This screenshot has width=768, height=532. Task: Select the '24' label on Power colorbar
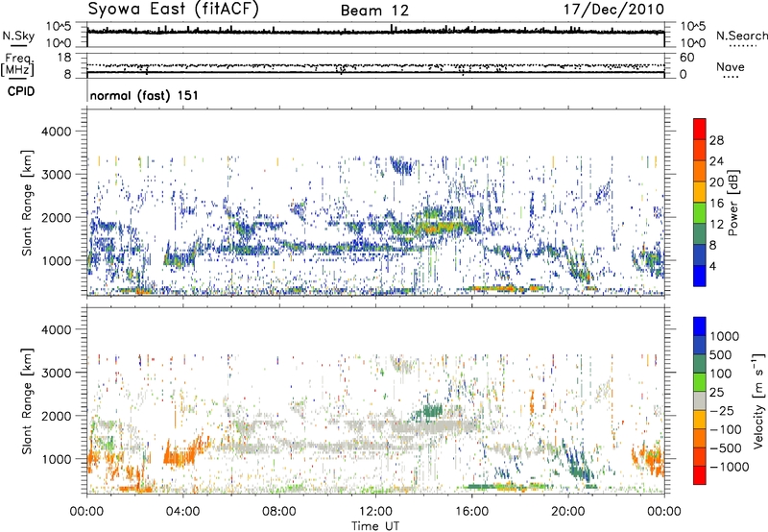click(x=716, y=161)
